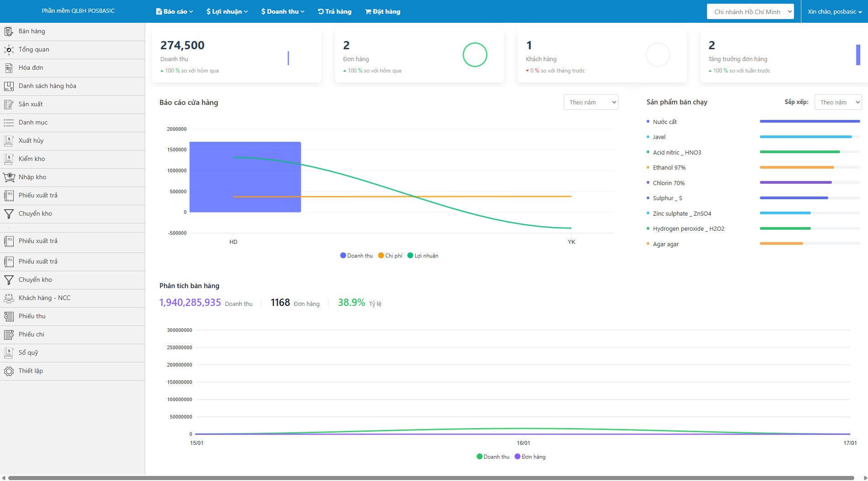Expand the Sắp xếp Theo năm dropdown
The image size is (868, 481).
838,103
